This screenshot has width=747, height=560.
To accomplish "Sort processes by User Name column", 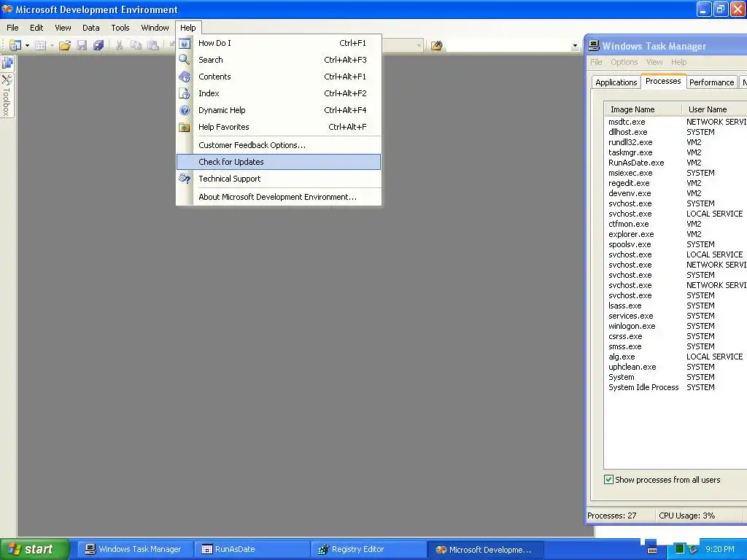I will (714, 109).
